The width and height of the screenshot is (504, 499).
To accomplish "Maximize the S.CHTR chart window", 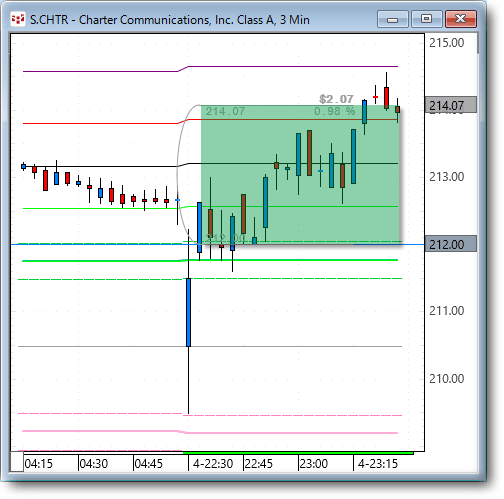I will point(426,19).
